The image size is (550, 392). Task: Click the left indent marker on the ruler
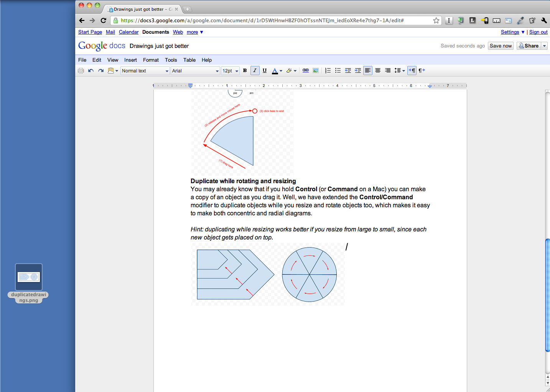coord(190,86)
